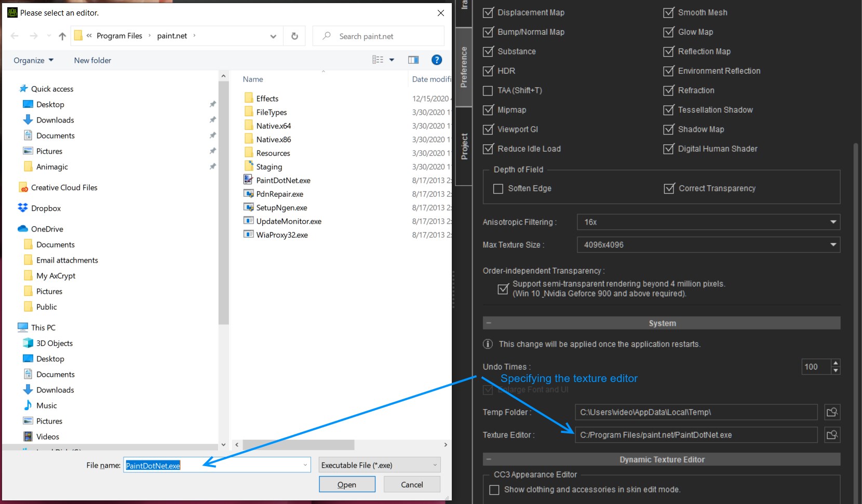Navigate back in file dialog

tap(15, 36)
